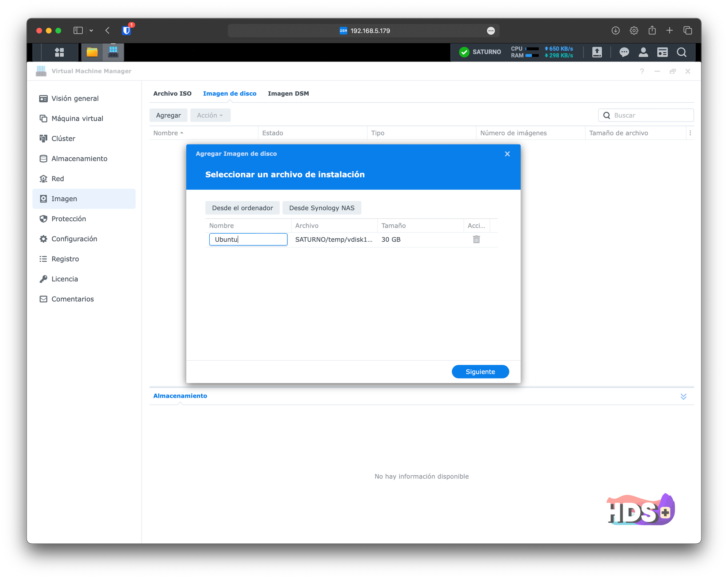Click the Archivo column header in dialog
This screenshot has width=728, height=579.
point(334,226)
